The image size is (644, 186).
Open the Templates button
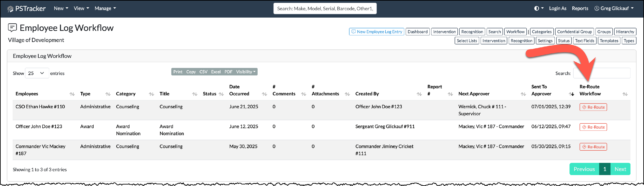coord(609,41)
